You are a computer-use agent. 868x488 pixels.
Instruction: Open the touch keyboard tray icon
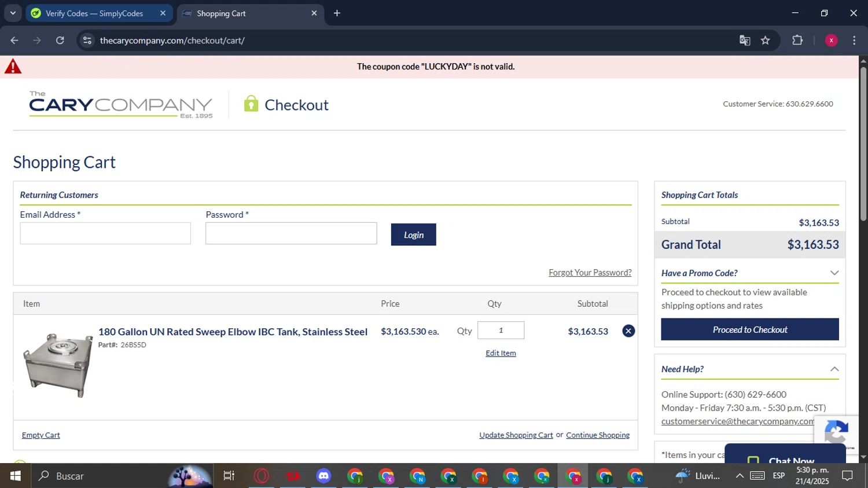coord(757,476)
